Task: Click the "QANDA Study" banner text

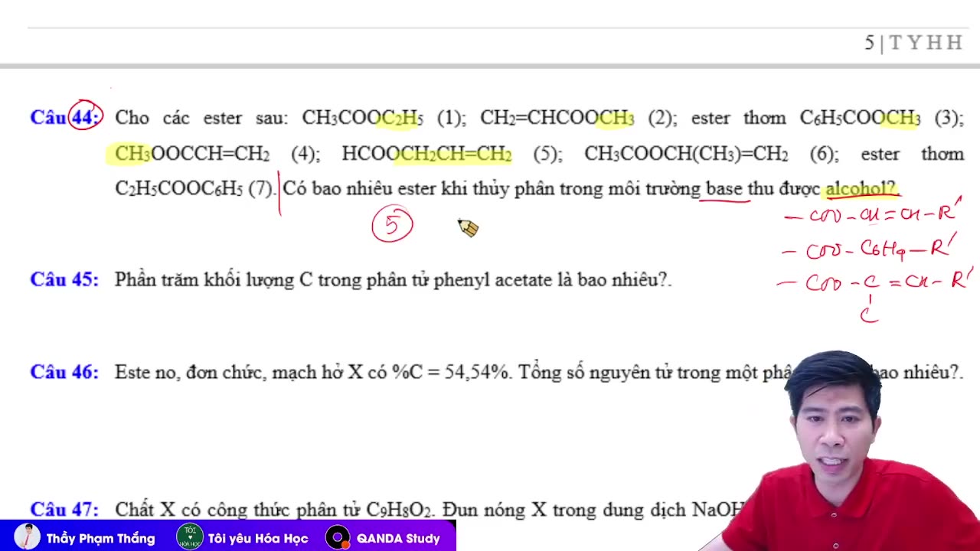Action: 398,539
